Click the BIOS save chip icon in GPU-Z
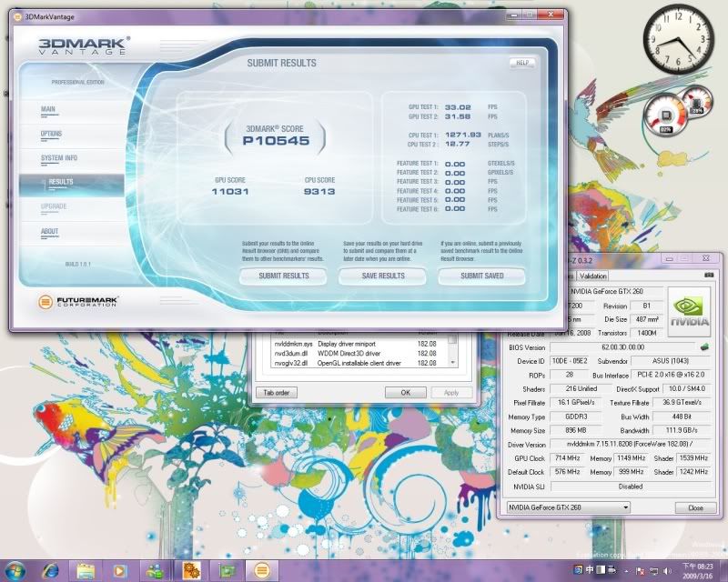Image resolution: width=728 pixels, height=582 pixels. [x=704, y=346]
